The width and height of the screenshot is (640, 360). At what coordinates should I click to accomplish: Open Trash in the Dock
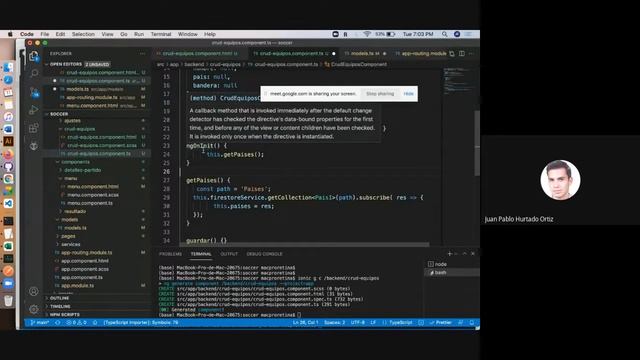[x=8, y=300]
